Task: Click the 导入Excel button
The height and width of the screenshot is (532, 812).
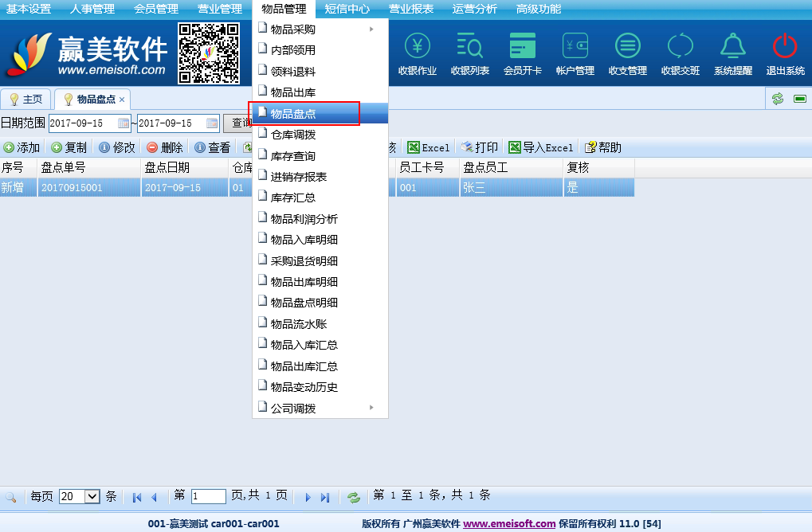Action: point(541,147)
